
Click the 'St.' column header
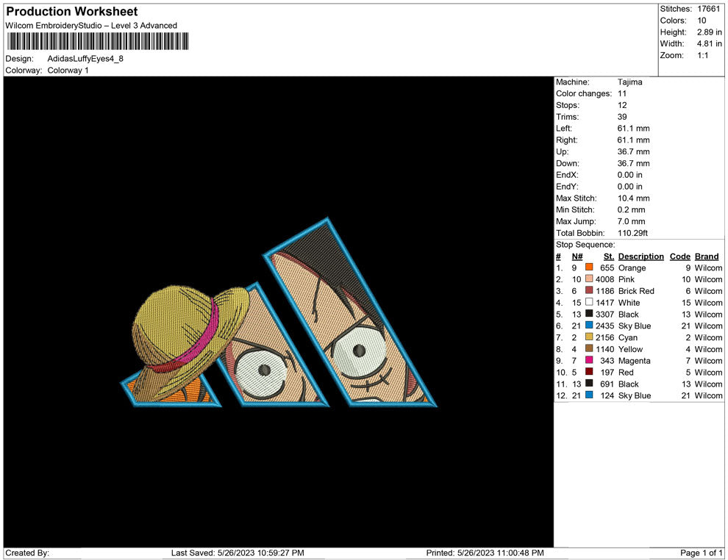(609, 256)
